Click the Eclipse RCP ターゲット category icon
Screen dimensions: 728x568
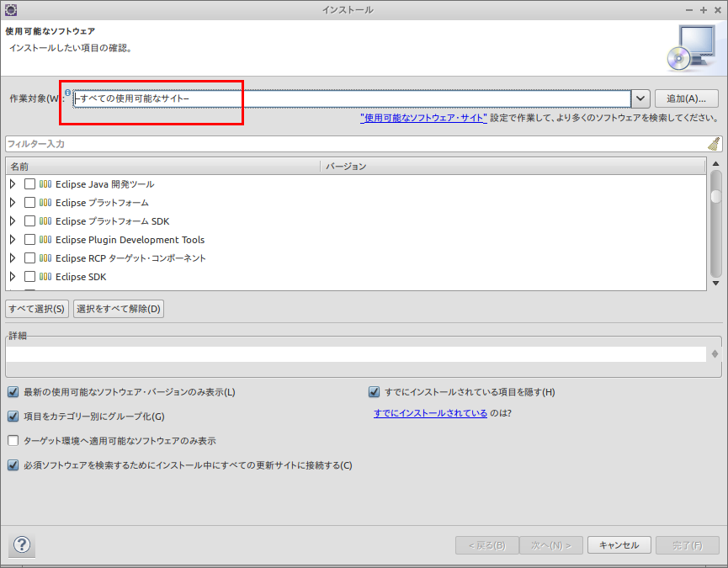point(45,258)
